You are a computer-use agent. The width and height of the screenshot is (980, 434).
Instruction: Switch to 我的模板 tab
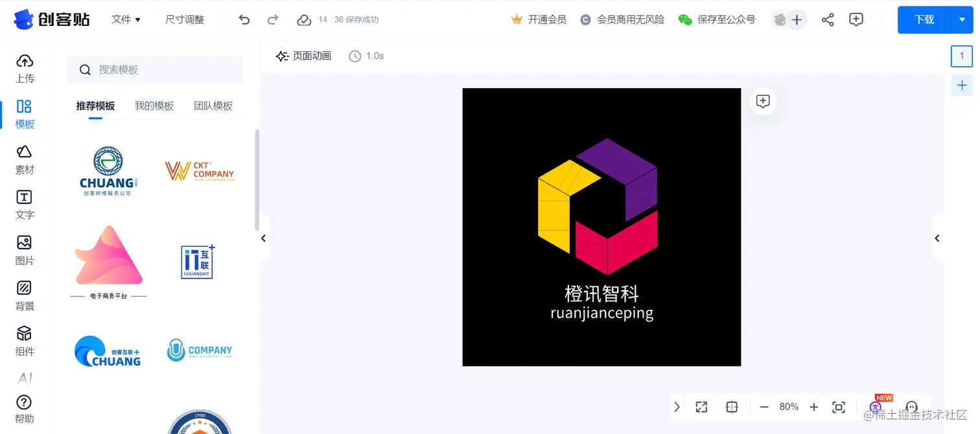(x=154, y=106)
